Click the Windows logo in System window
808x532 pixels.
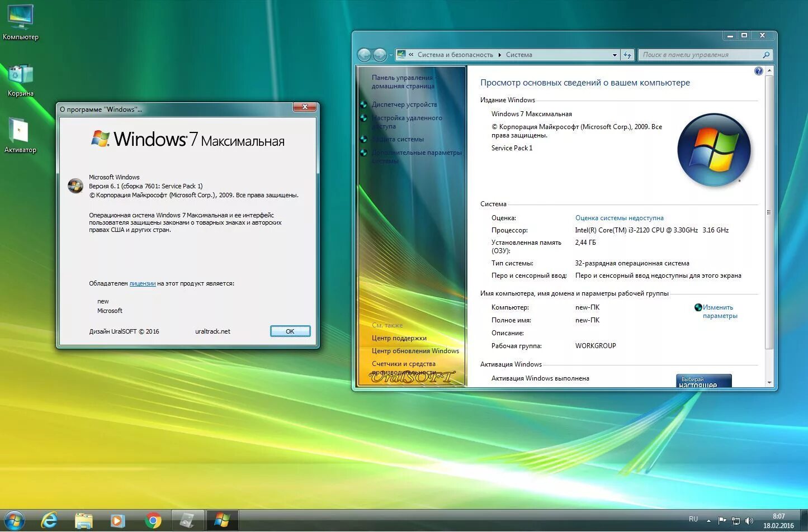[x=714, y=150]
